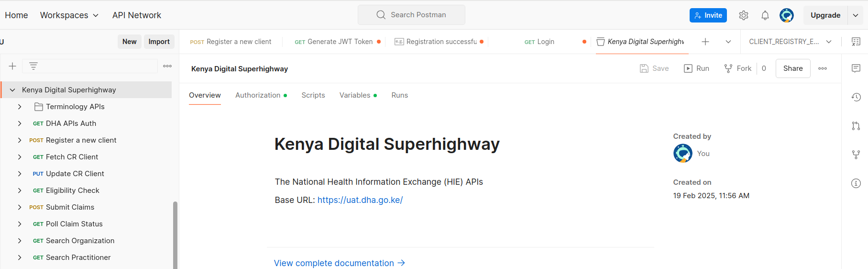The height and width of the screenshot is (269, 868).
Task: Open the changelog history icon
Action: (x=856, y=97)
